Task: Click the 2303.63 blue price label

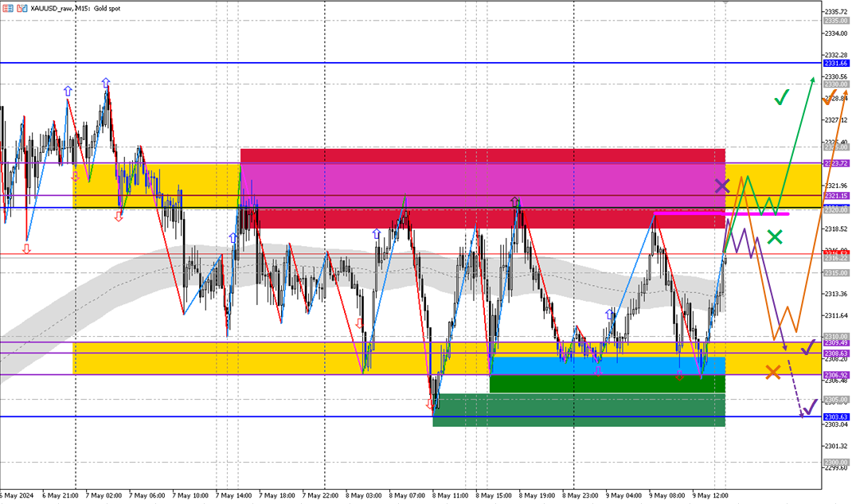Action: tap(836, 417)
